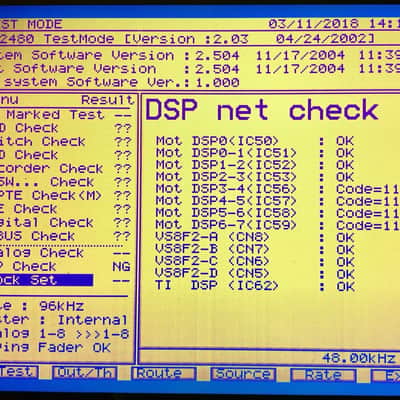Click the Internal master clock value

tap(93, 320)
